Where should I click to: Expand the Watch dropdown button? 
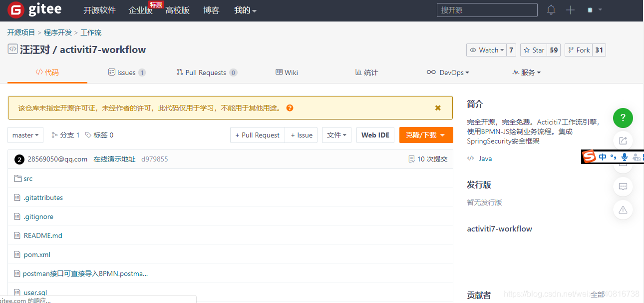coord(486,50)
